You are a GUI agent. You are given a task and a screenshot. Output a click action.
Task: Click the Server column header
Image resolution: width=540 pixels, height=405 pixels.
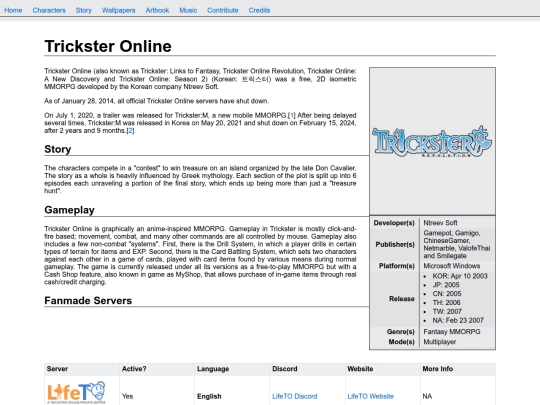[57, 369]
